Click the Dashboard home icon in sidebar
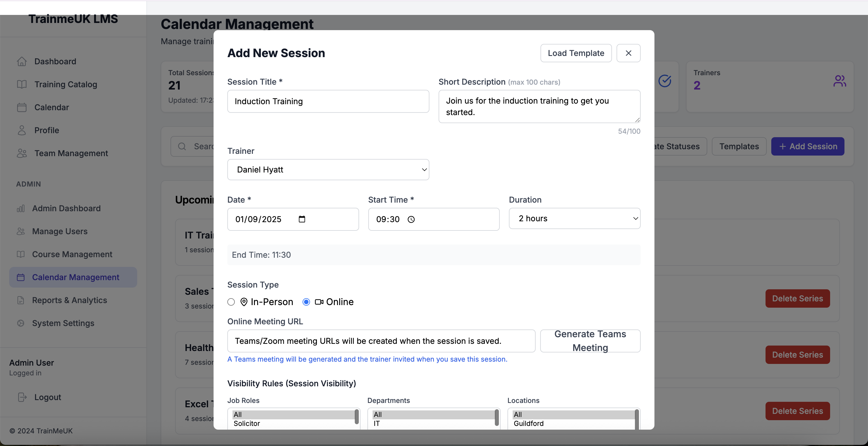 tap(22, 61)
